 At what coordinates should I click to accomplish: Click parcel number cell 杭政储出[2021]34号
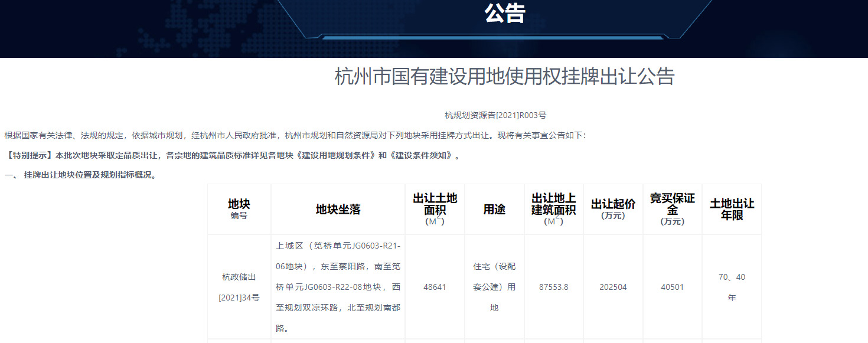[239, 287]
